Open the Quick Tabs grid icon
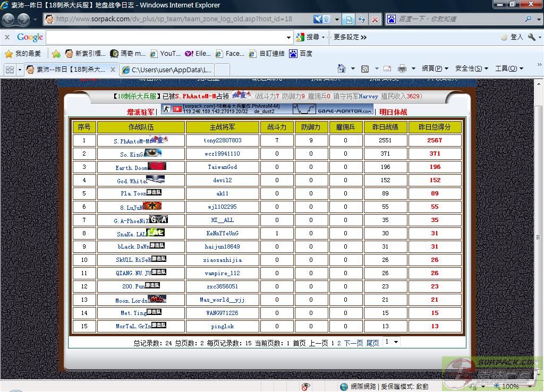Screen dimensions: 544x392 [10, 70]
